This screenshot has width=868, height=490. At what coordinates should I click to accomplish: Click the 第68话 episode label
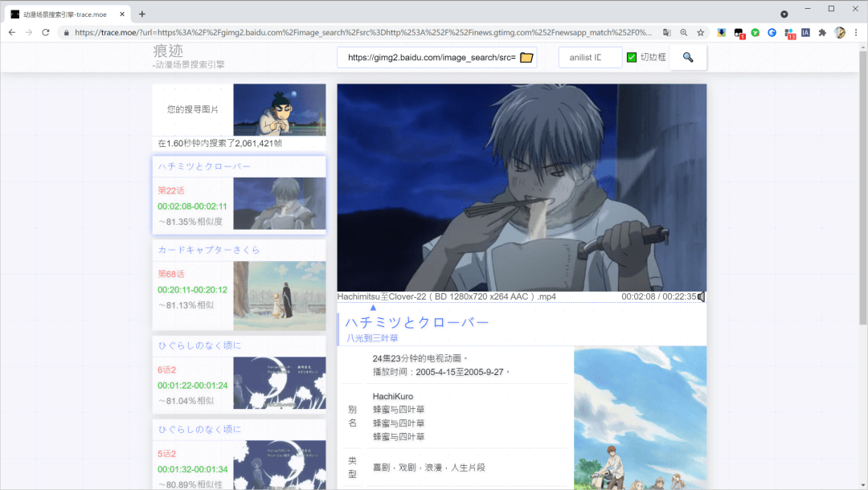(171, 274)
